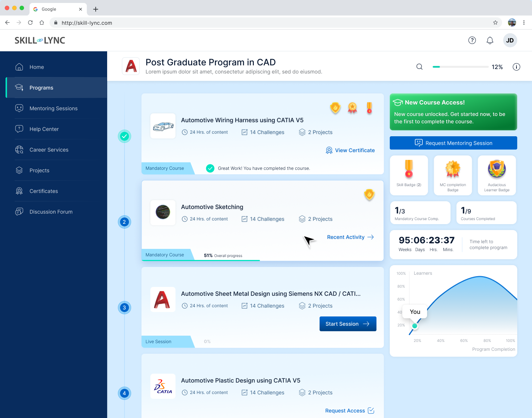The width and height of the screenshot is (532, 418).
Task: Open the New Course Access banner
Action: (453, 112)
